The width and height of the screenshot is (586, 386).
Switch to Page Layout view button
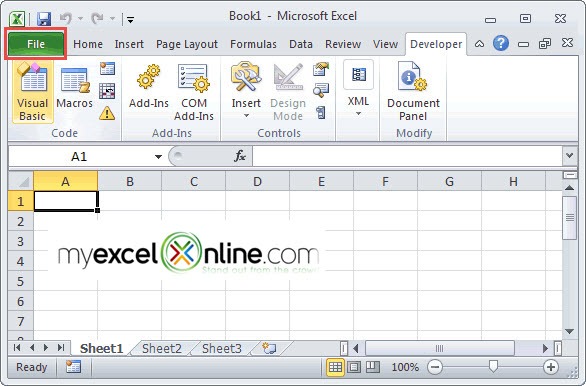354,367
